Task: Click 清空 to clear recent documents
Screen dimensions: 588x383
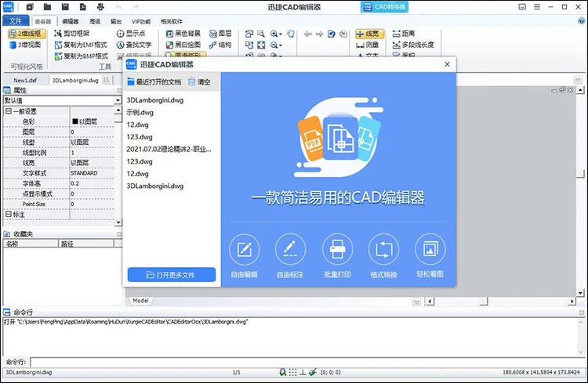Action: click(199, 81)
